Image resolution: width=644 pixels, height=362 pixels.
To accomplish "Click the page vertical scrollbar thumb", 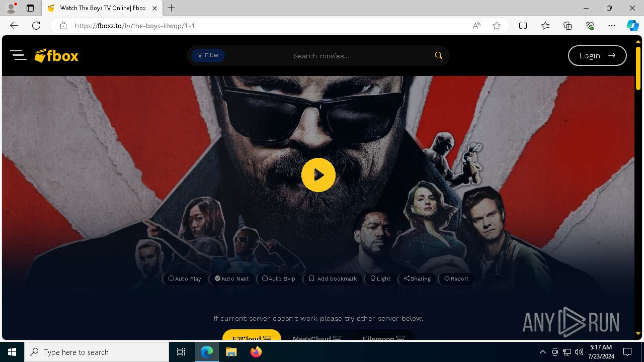I will click(637, 68).
